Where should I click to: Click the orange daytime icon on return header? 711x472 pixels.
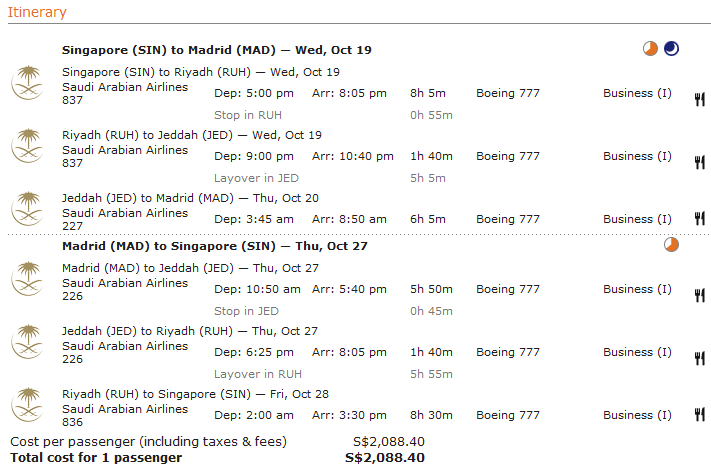pyautogui.click(x=671, y=245)
